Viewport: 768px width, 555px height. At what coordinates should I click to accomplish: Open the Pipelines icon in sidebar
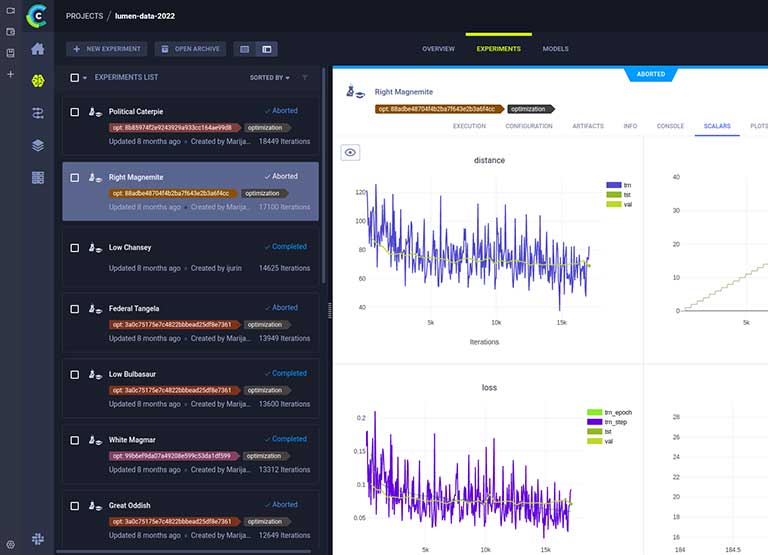click(x=38, y=113)
